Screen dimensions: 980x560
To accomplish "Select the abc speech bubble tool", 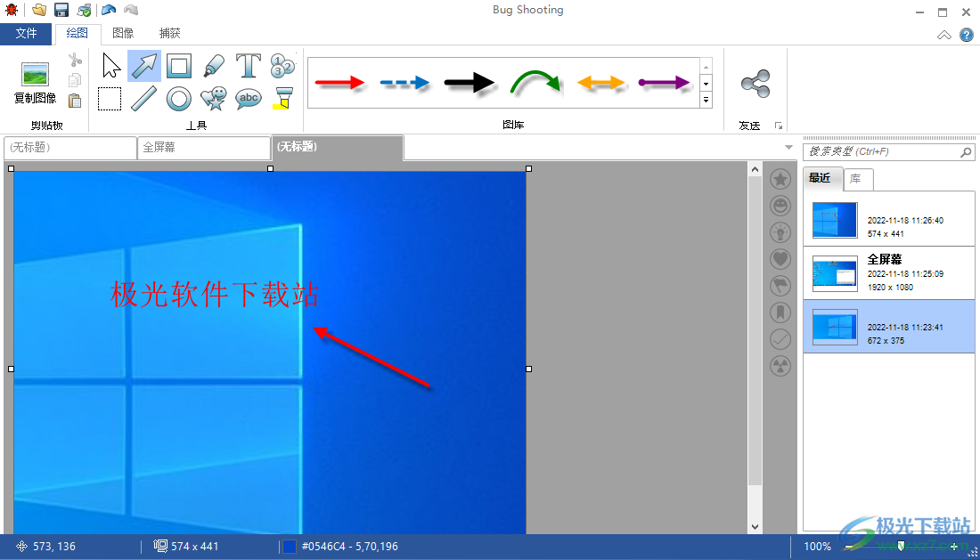I will [249, 99].
